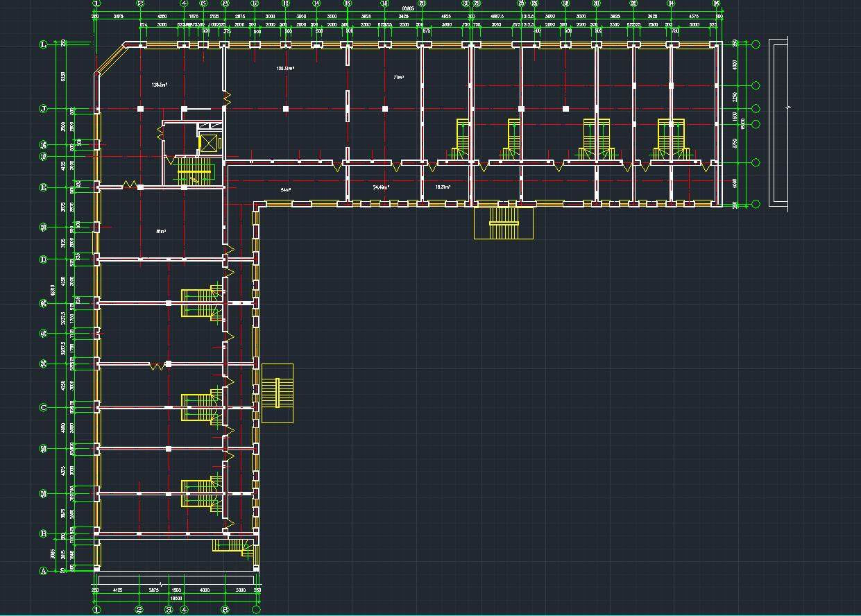Click grid axis bubble C on left
The image size is (861, 616).
click(x=43, y=408)
